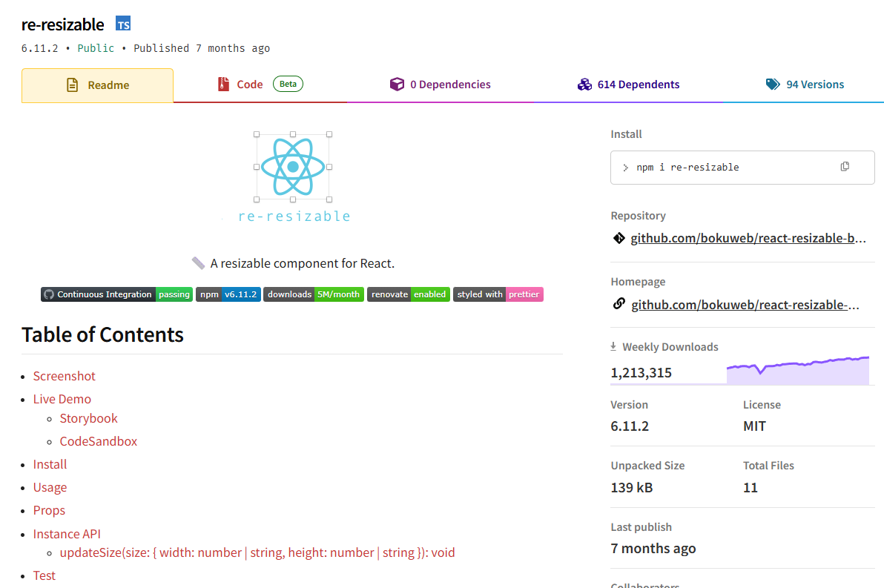Click the straight ruler emoji icon
The image size is (884, 588).
point(198,262)
